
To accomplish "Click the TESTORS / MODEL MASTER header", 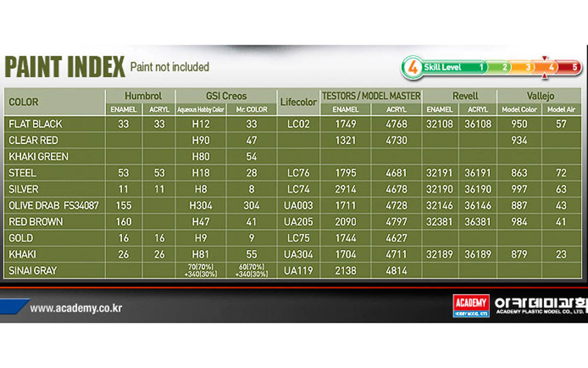I will click(371, 96).
